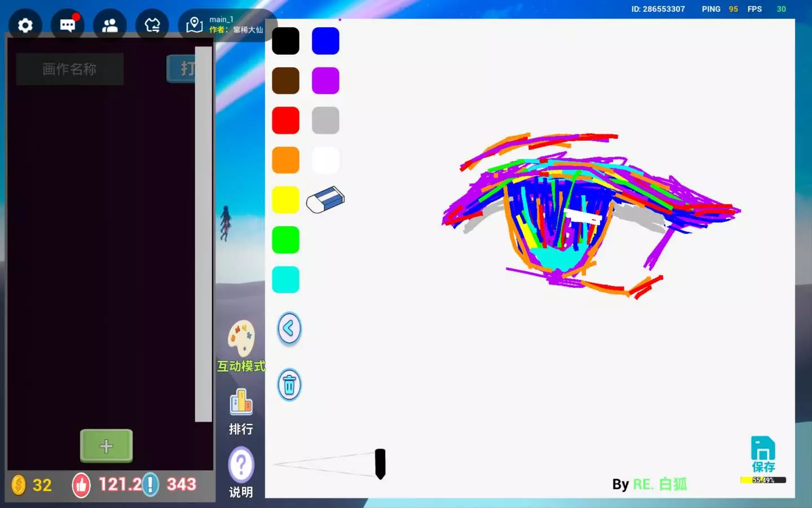Click the undo back arrow button
Screen dimensions: 812x508
(x=289, y=329)
